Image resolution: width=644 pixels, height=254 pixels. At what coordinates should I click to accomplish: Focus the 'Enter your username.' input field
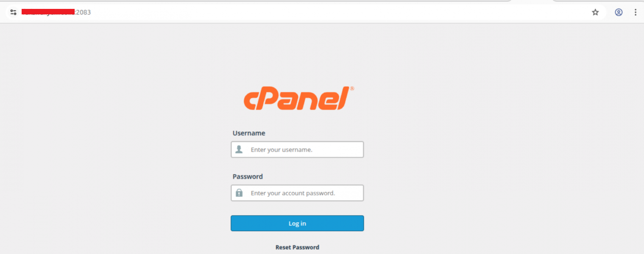pyautogui.click(x=297, y=149)
